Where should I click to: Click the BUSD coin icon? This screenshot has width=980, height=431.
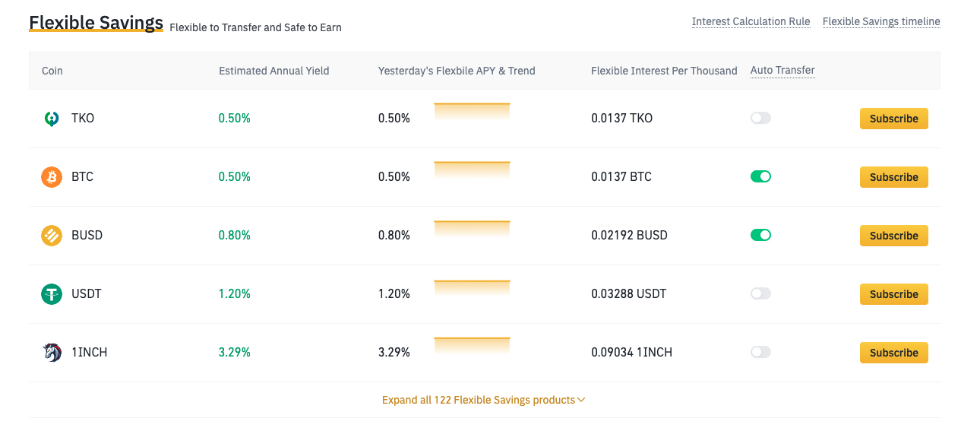[52, 236]
